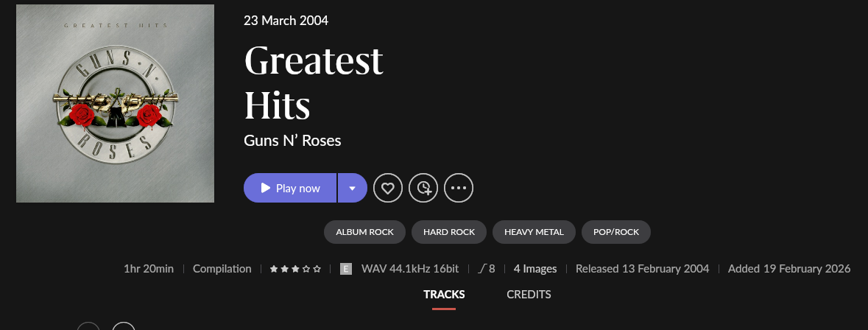Viewport: 868px width, 330px height.
Task: Favorite the album with the heart icon
Action: click(x=388, y=188)
